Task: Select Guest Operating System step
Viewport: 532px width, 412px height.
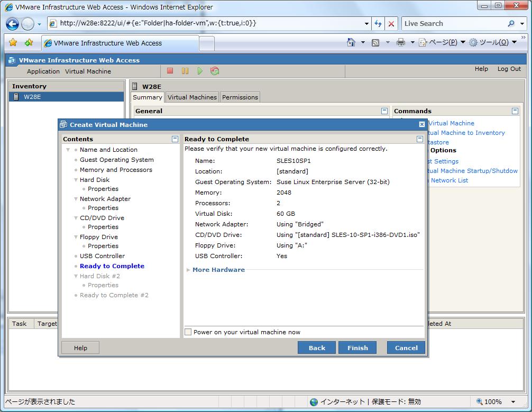Action: (117, 160)
